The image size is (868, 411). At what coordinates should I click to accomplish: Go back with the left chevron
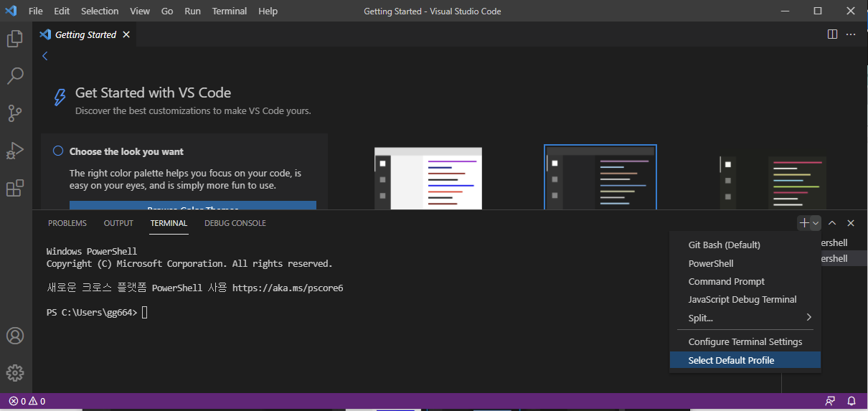click(44, 56)
